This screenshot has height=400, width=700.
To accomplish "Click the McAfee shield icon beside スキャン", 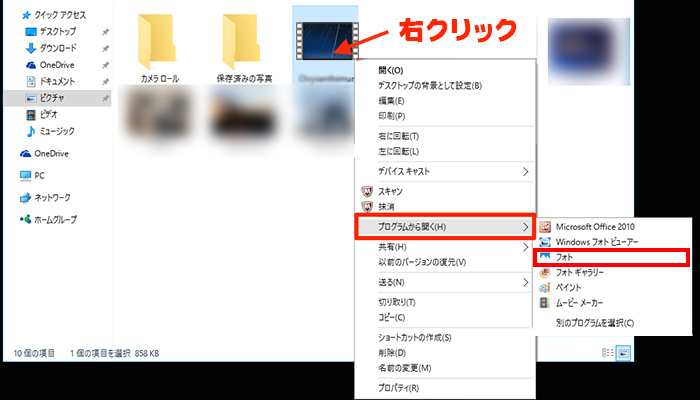I will point(367,192).
